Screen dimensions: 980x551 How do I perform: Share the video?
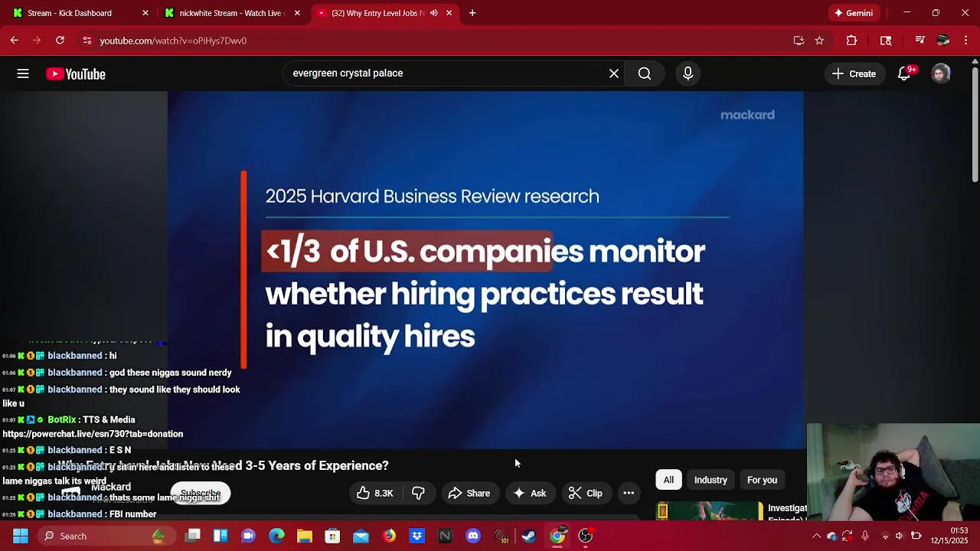[469, 494]
